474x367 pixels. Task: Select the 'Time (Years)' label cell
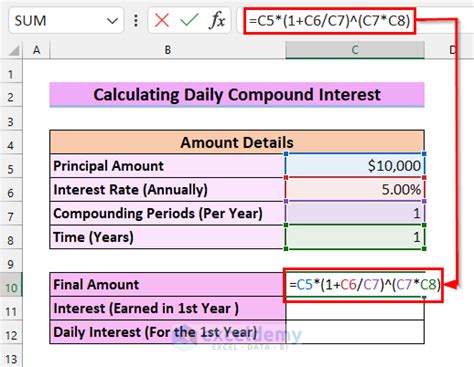click(168, 237)
